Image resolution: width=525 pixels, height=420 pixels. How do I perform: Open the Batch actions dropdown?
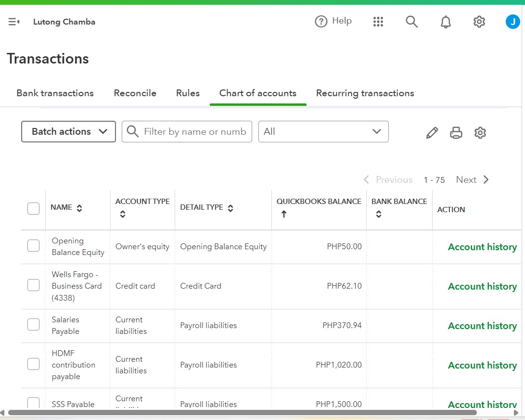pyautogui.click(x=69, y=131)
